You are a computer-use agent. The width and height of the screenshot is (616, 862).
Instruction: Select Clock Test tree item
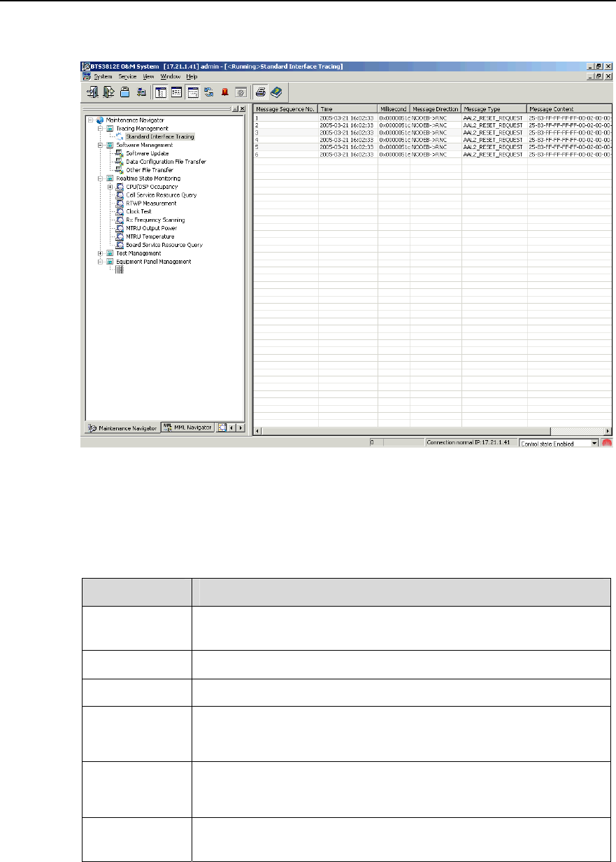click(138, 211)
